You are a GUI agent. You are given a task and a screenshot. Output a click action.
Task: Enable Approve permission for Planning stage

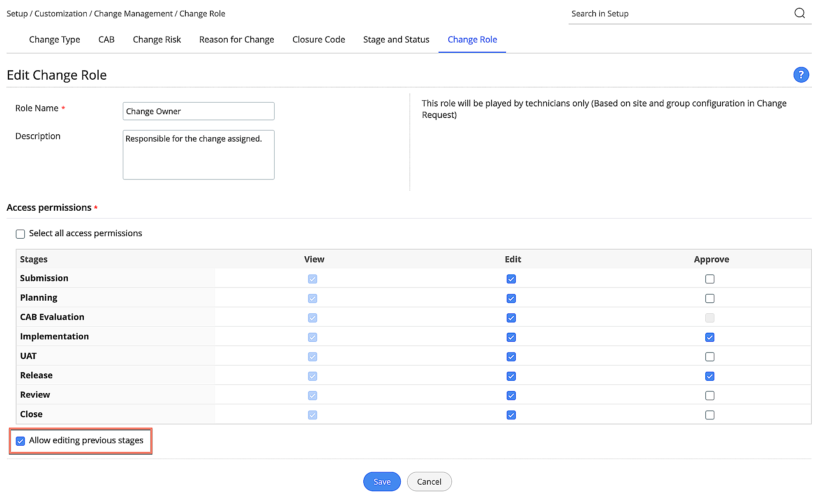(709, 298)
